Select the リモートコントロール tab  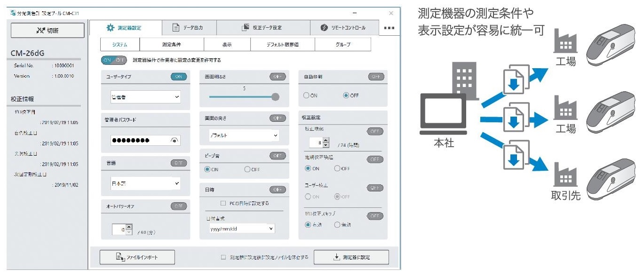[x=343, y=28]
